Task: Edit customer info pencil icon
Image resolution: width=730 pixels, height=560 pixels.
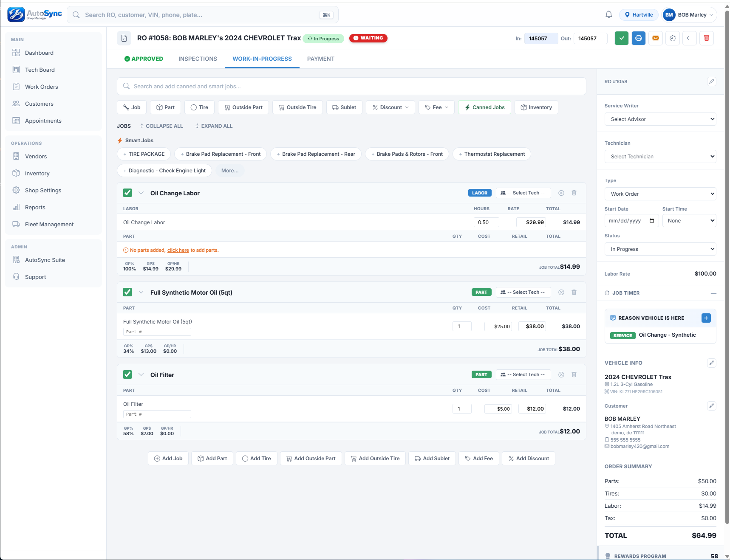Action: pyautogui.click(x=712, y=406)
